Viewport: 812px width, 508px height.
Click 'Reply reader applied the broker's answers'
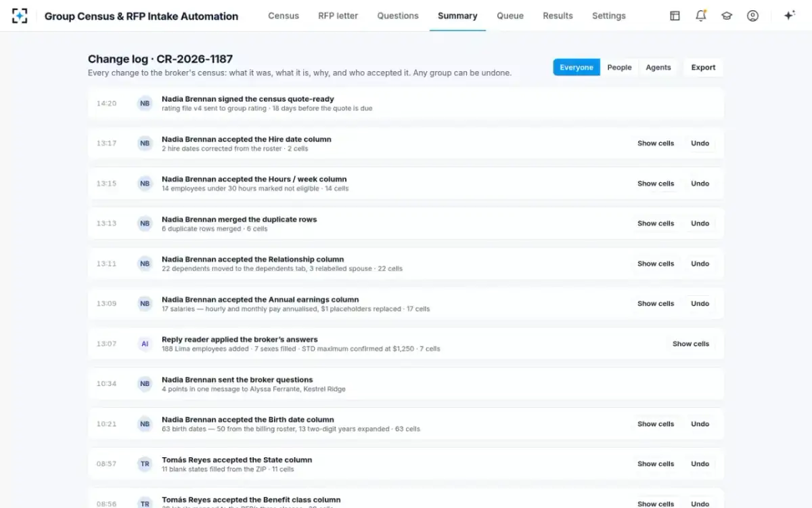[240, 340]
